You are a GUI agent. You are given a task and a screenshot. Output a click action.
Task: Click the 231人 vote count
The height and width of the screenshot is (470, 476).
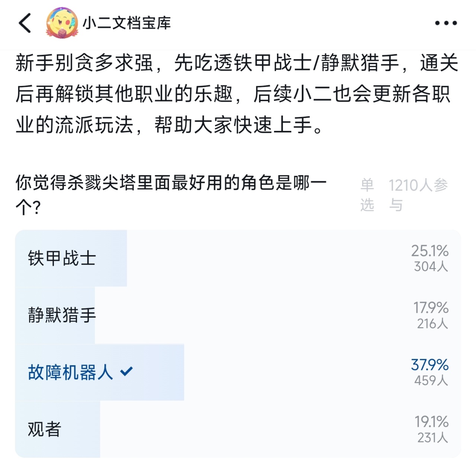click(x=432, y=438)
